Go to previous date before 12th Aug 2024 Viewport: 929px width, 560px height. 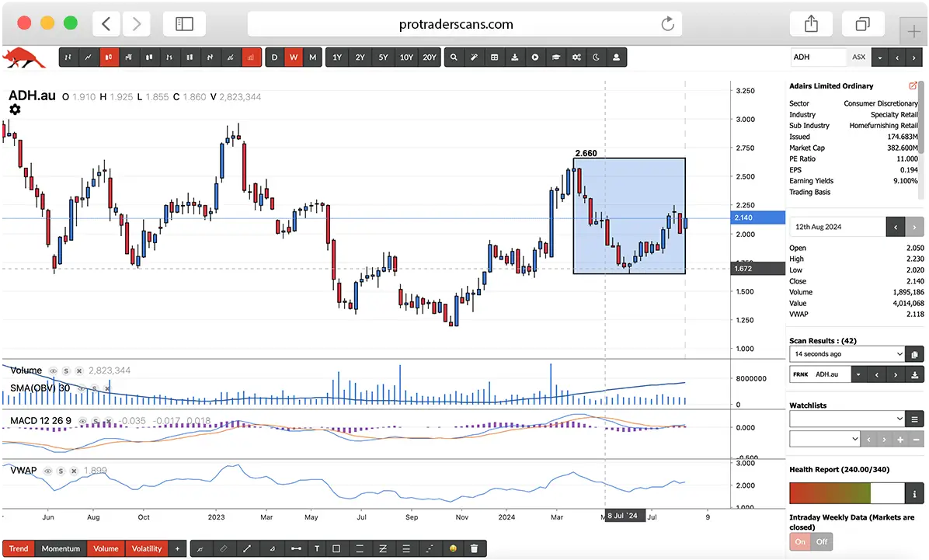pos(896,227)
